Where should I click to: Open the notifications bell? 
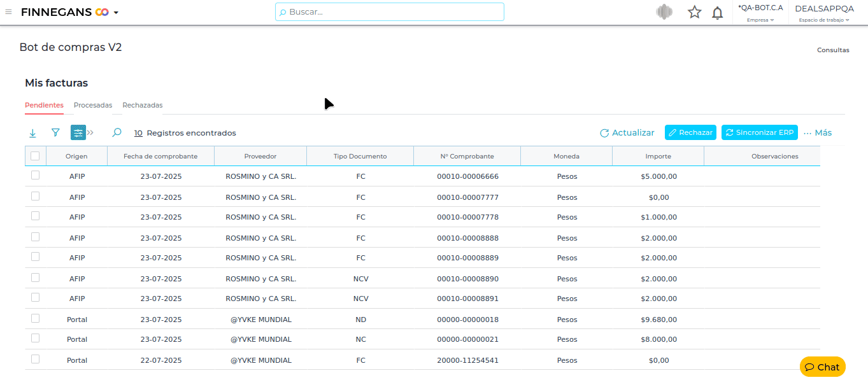(717, 13)
